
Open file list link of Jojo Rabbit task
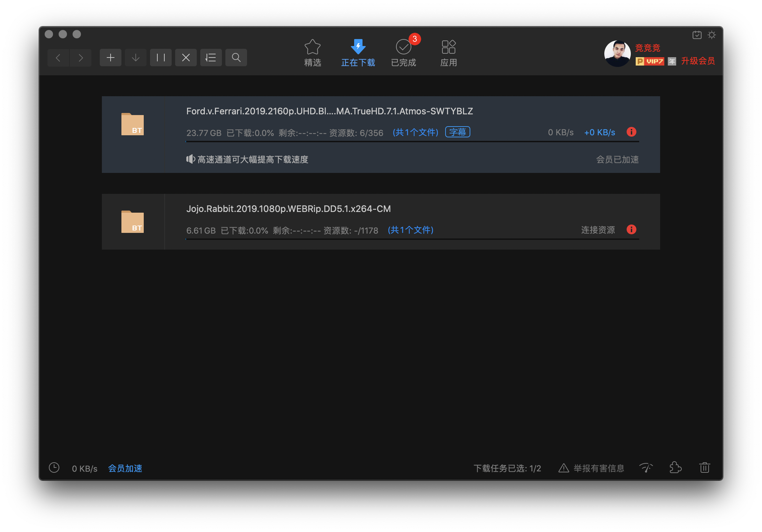coord(410,230)
